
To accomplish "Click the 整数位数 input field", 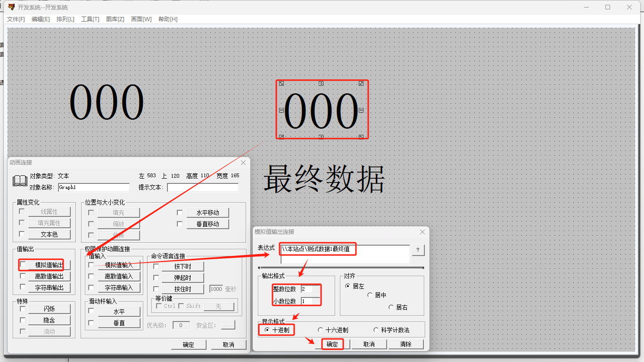I will [310, 289].
